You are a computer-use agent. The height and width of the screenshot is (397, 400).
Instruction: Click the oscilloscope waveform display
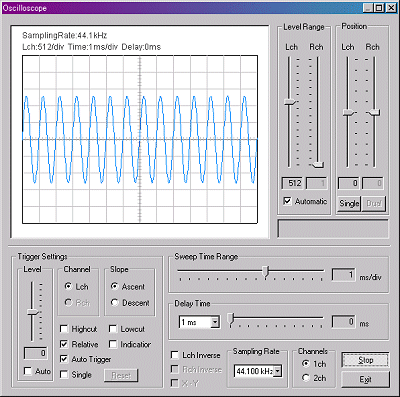[x=140, y=139]
